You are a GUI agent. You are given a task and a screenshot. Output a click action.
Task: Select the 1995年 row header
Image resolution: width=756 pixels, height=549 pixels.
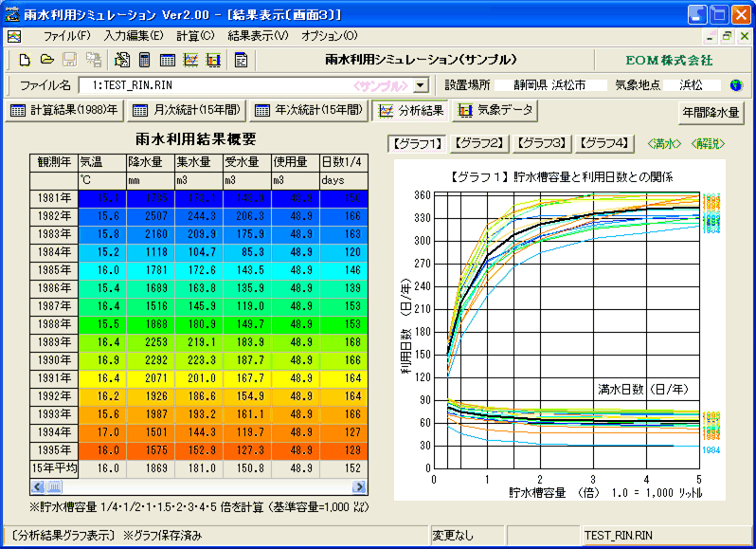tap(54, 450)
